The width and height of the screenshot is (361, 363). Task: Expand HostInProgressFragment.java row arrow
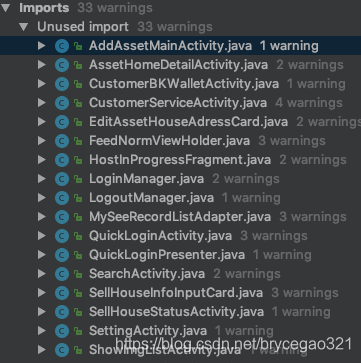(x=42, y=160)
